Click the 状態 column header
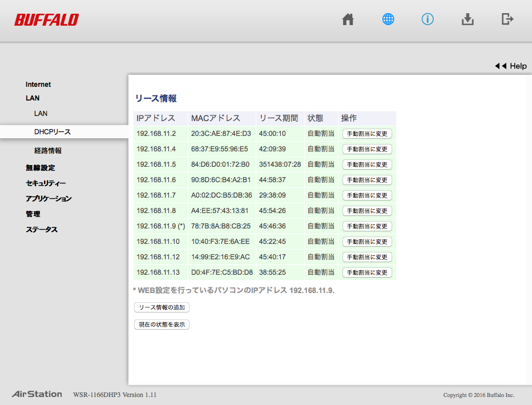 pos(321,118)
